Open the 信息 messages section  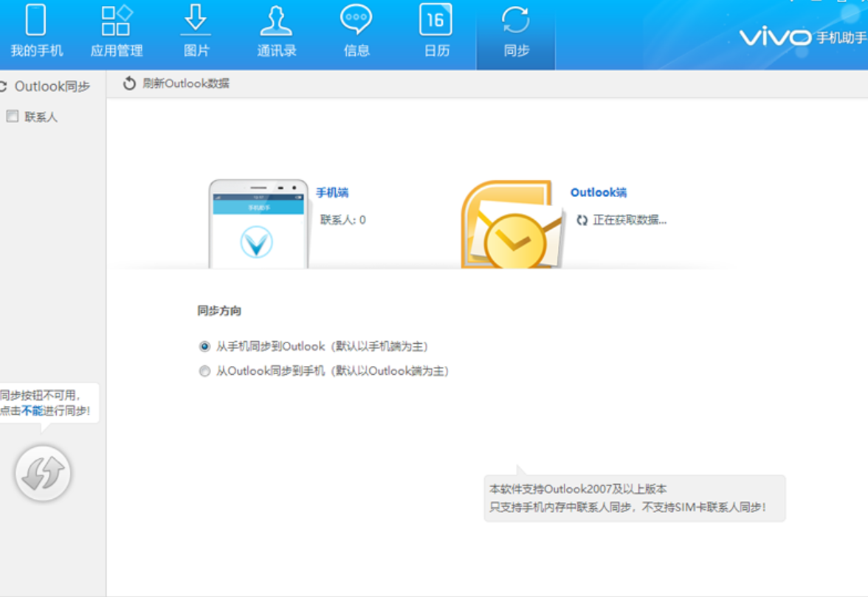click(356, 32)
